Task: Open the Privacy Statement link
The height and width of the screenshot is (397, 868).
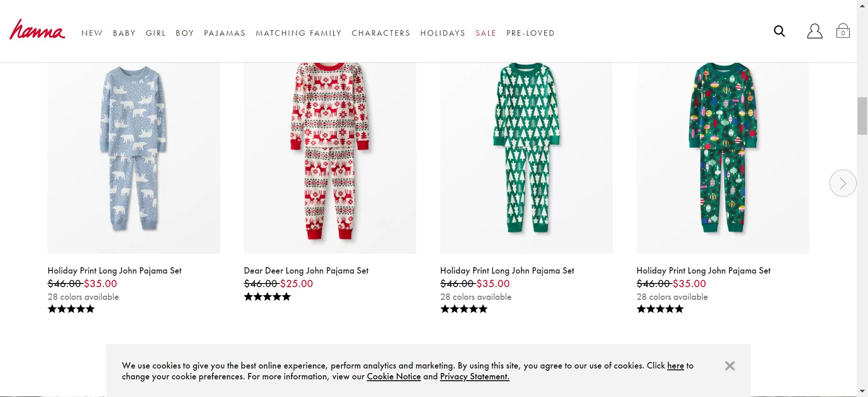Action: pos(474,377)
